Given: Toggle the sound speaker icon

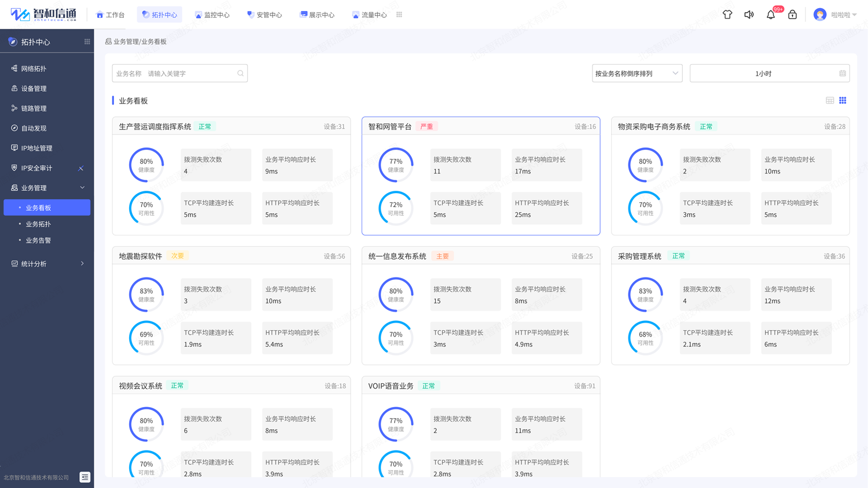Looking at the screenshot, I should [749, 14].
